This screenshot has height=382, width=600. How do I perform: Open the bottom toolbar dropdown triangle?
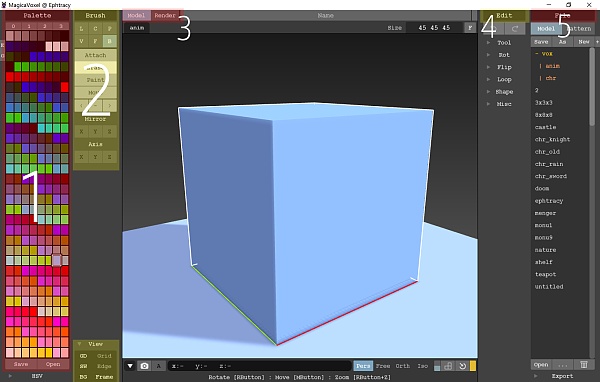(130, 366)
